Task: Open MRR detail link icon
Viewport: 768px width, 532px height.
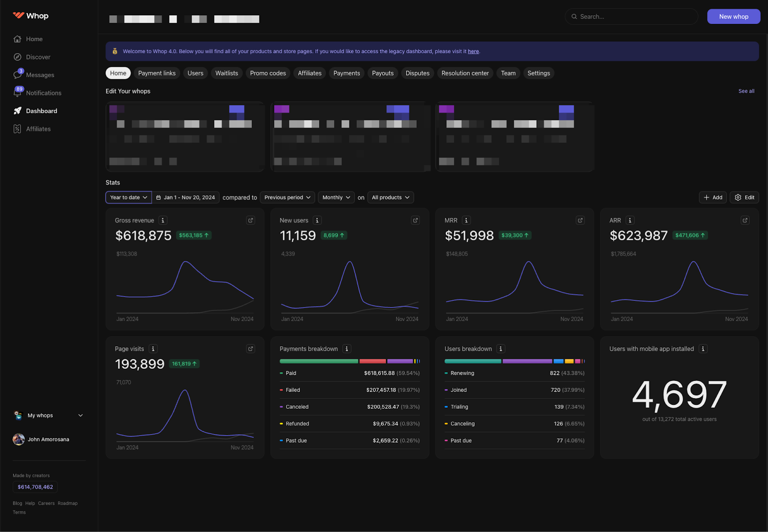Action: 580,220
